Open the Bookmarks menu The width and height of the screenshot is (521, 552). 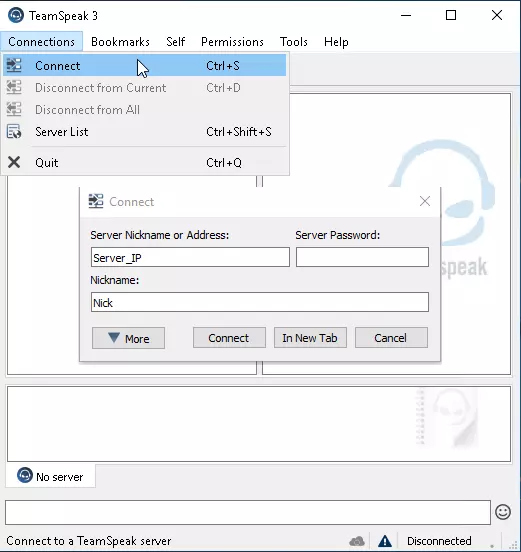click(x=120, y=42)
